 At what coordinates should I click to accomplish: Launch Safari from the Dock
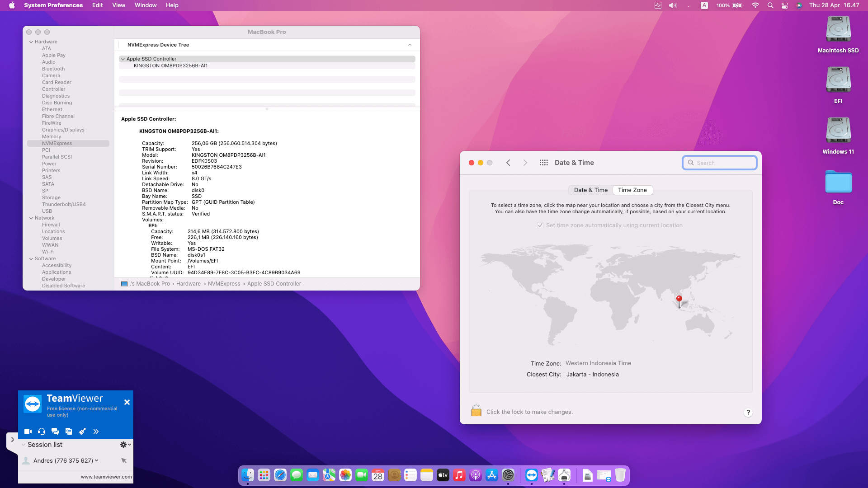(x=280, y=475)
